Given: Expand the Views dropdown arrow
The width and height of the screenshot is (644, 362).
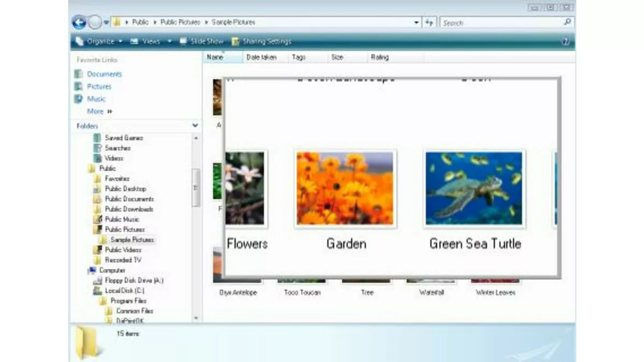Looking at the screenshot, I should [170, 41].
